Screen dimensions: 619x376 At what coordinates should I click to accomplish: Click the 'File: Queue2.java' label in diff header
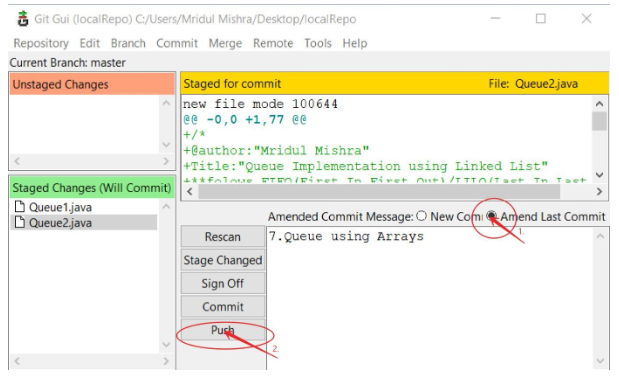coord(533,84)
